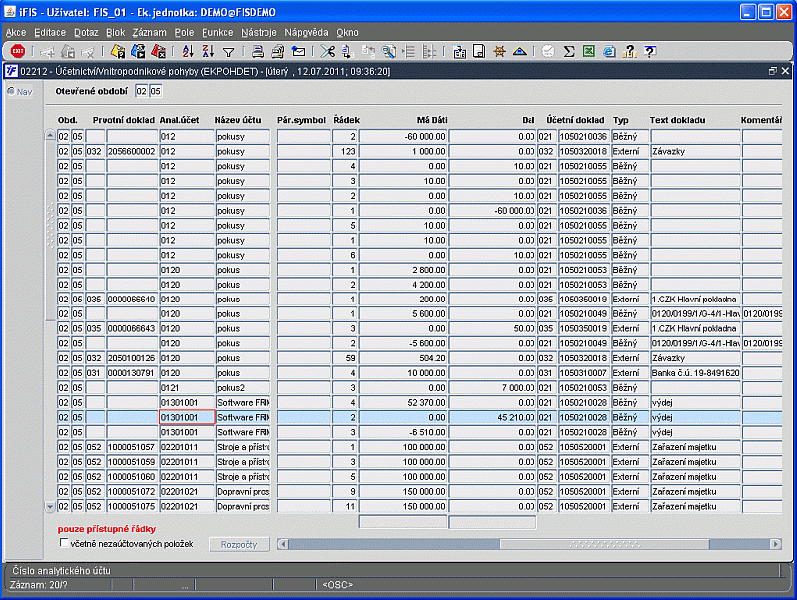Click the vertical scrollbar down arrow
This screenshot has height=600, width=797.
pos(50,506)
